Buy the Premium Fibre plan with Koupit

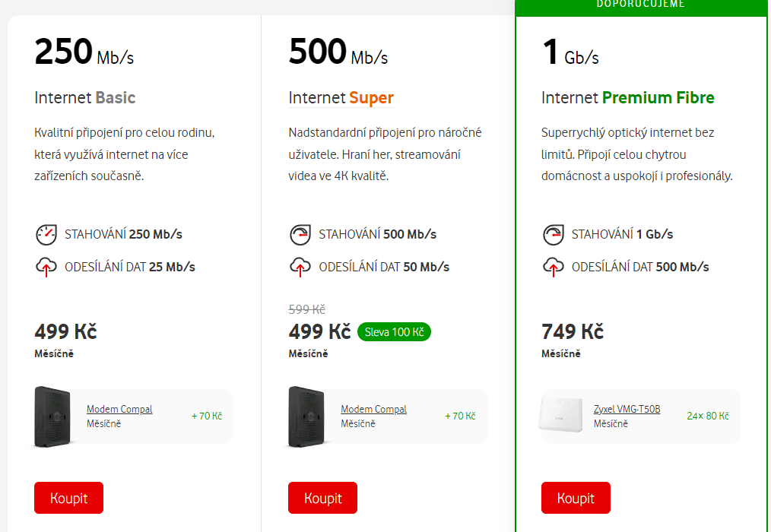point(576,498)
